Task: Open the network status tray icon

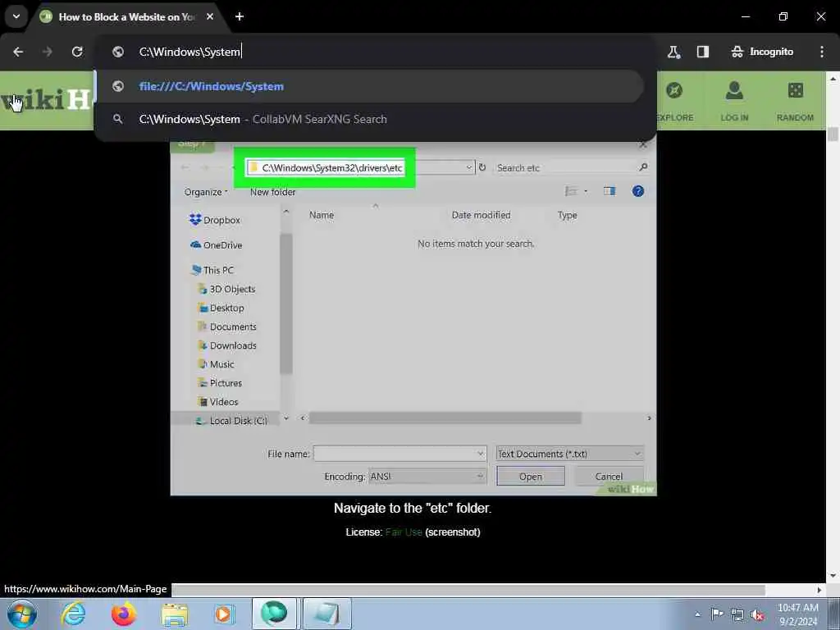Action: (x=737, y=614)
